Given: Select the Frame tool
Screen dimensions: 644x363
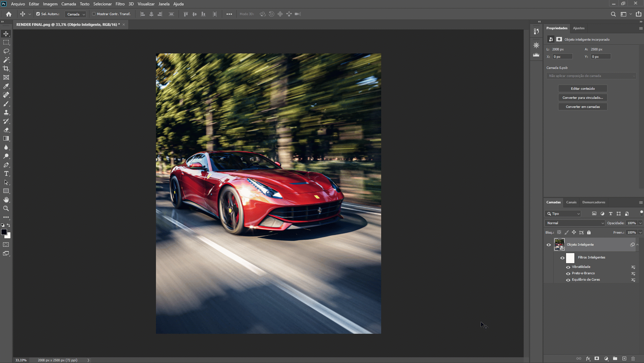Looking at the screenshot, I should coord(6,77).
